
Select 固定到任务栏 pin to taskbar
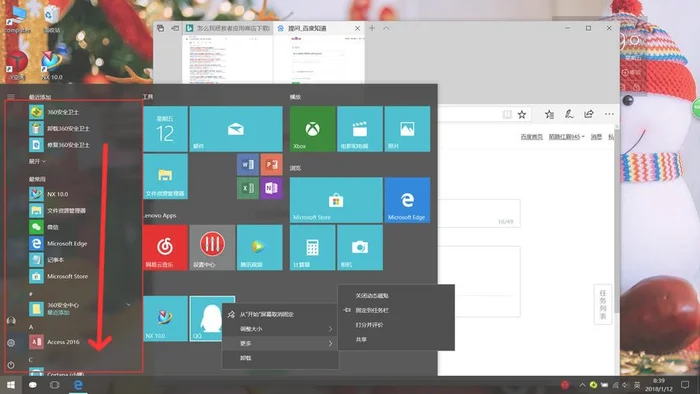[x=372, y=310]
